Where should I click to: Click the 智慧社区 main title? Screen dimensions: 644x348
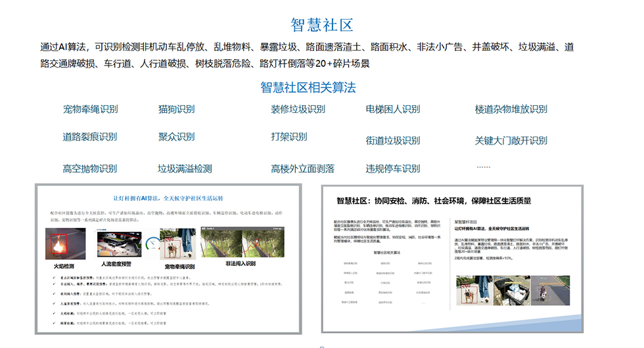pyautogui.click(x=321, y=25)
